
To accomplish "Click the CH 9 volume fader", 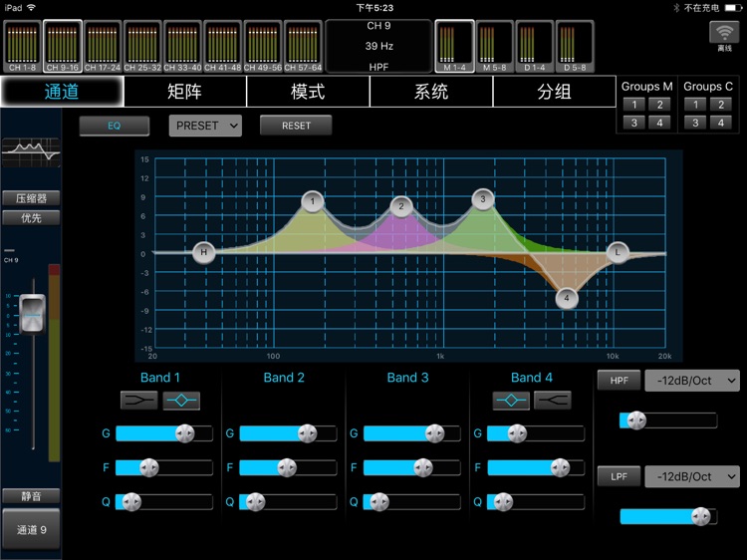I will [x=33, y=314].
